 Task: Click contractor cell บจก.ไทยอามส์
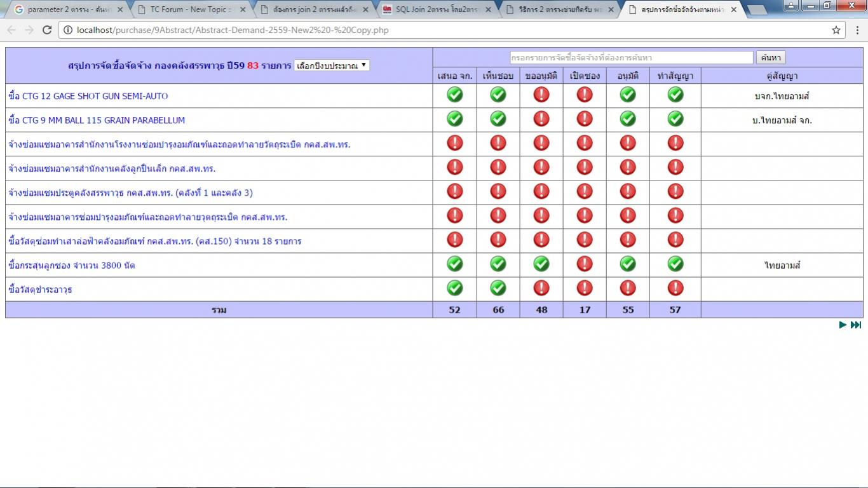782,96
